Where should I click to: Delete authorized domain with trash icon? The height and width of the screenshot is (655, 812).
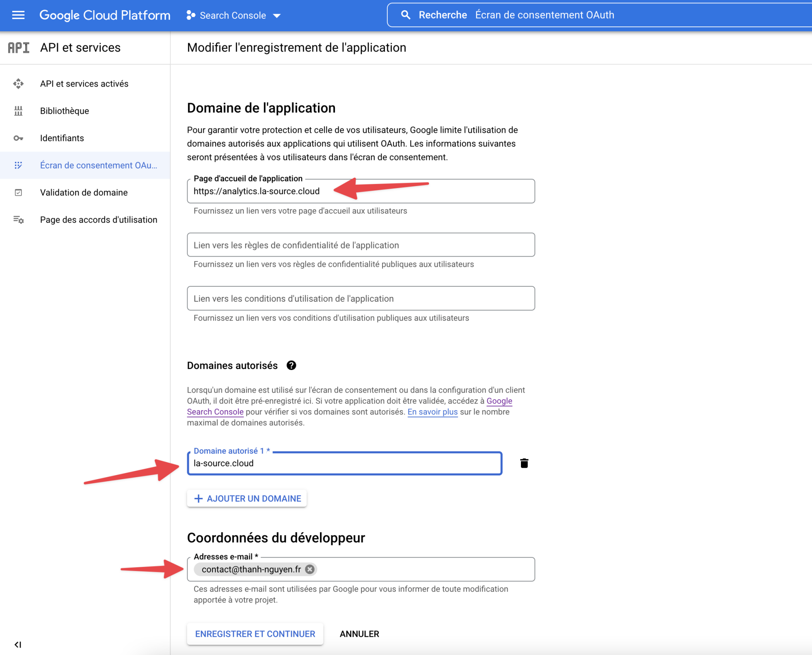click(x=524, y=463)
